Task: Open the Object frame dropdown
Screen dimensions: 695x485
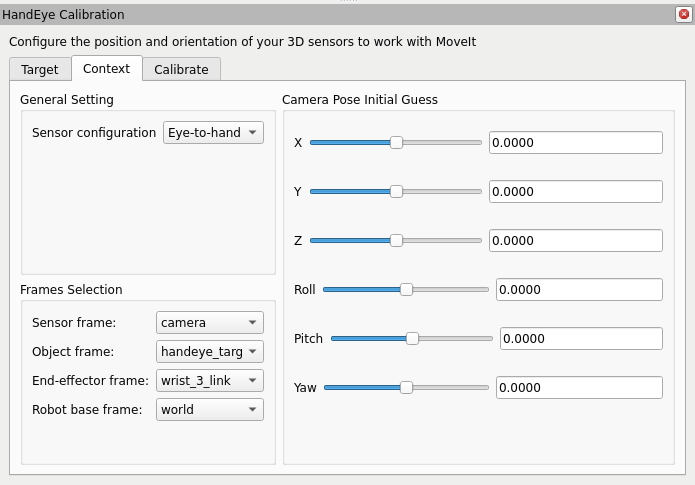Action: pyautogui.click(x=210, y=351)
